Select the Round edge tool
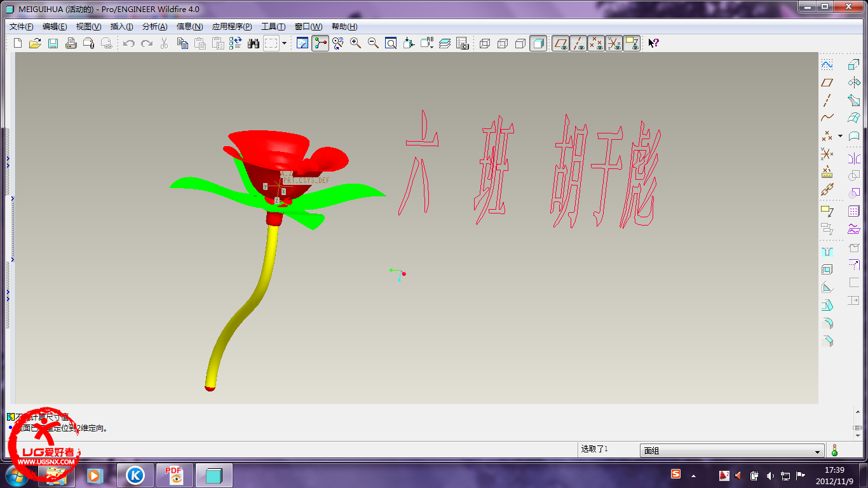The image size is (868, 488). 827,323
